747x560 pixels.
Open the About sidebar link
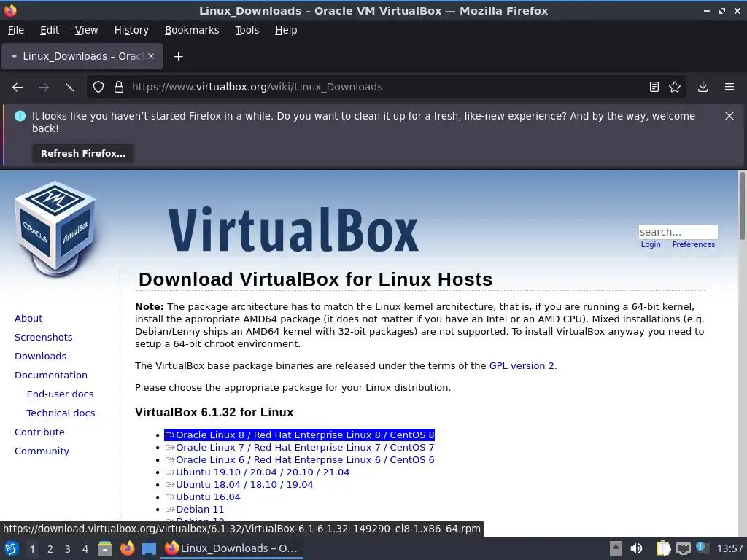(28, 318)
